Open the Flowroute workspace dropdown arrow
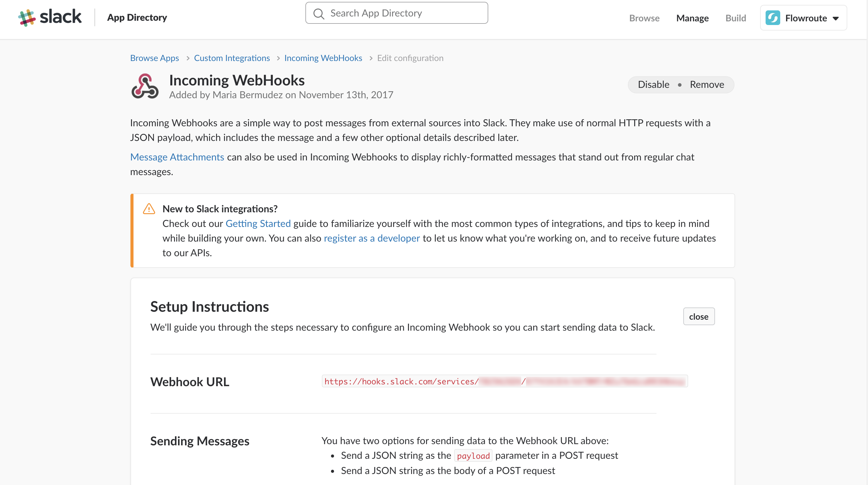 click(836, 18)
